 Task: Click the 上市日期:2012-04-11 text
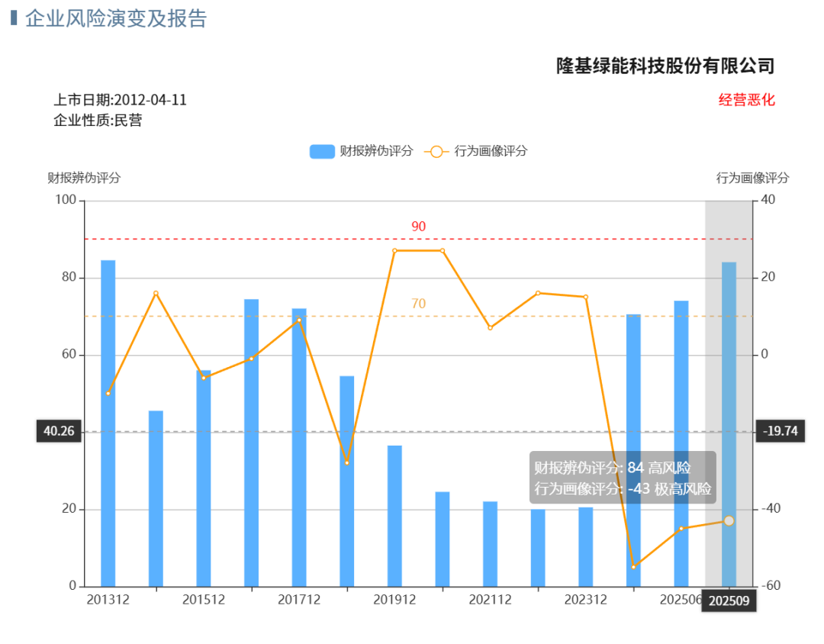(121, 100)
